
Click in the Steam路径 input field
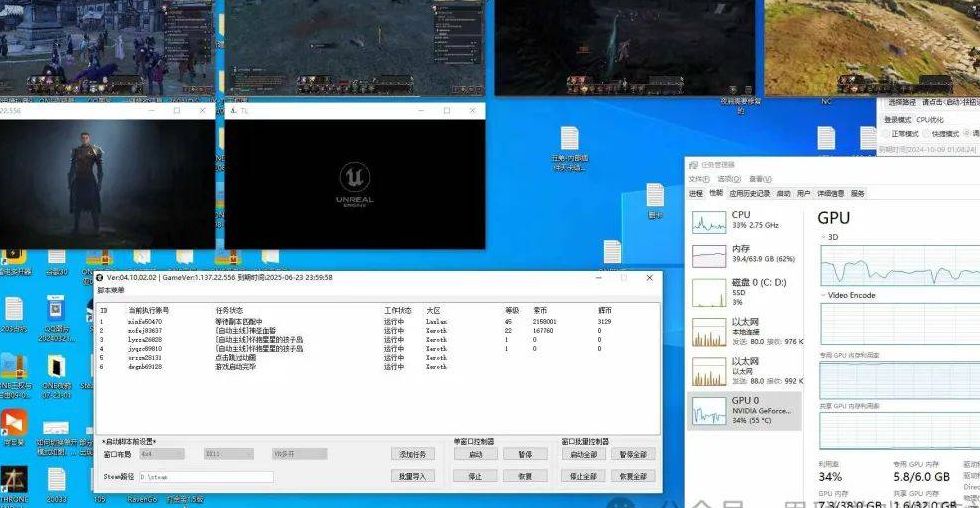click(x=205, y=477)
